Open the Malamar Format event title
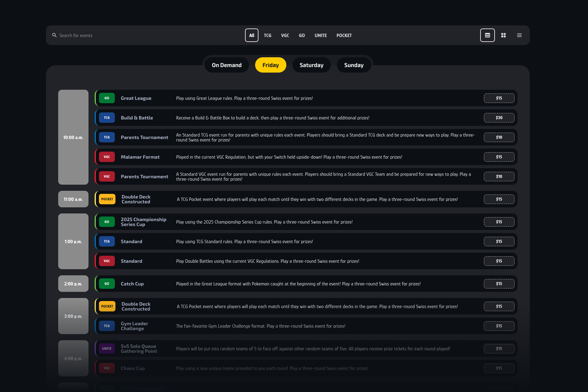 [x=140, y=157]
